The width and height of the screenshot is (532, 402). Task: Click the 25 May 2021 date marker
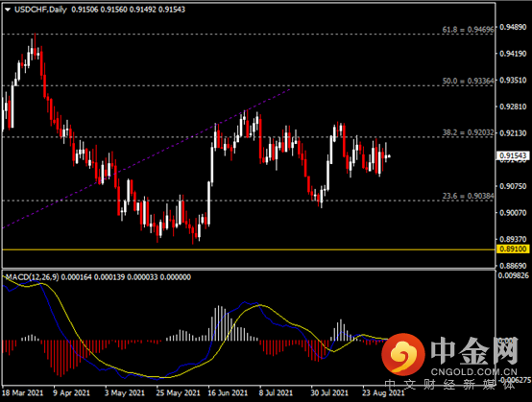(178, 393)
